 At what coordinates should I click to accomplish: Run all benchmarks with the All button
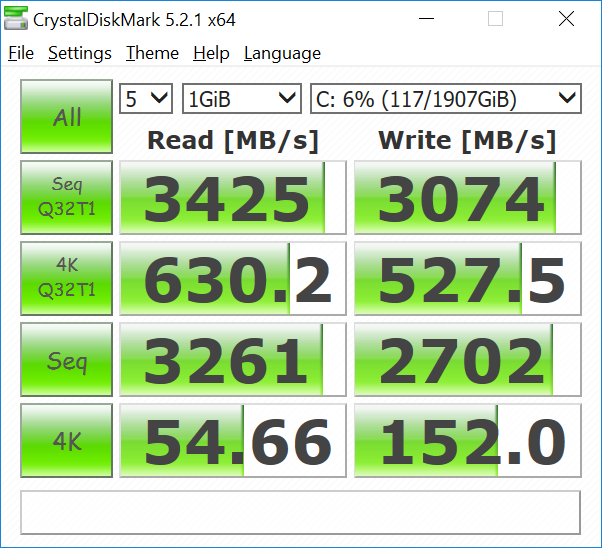(67, 117)
